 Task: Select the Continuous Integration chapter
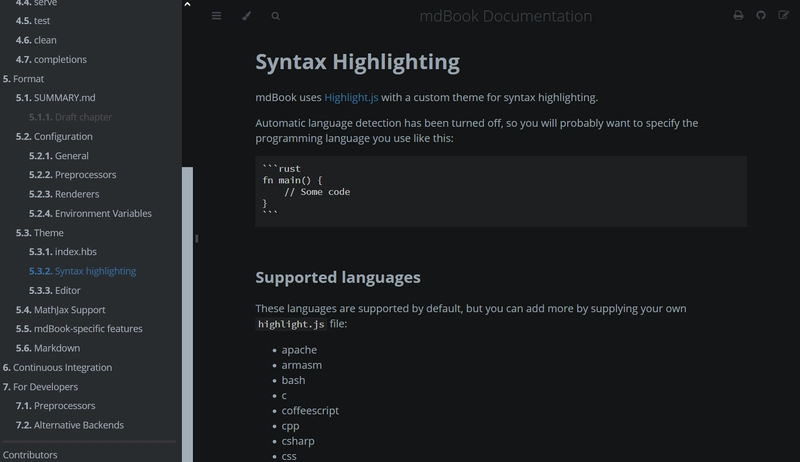click(62, 367)
